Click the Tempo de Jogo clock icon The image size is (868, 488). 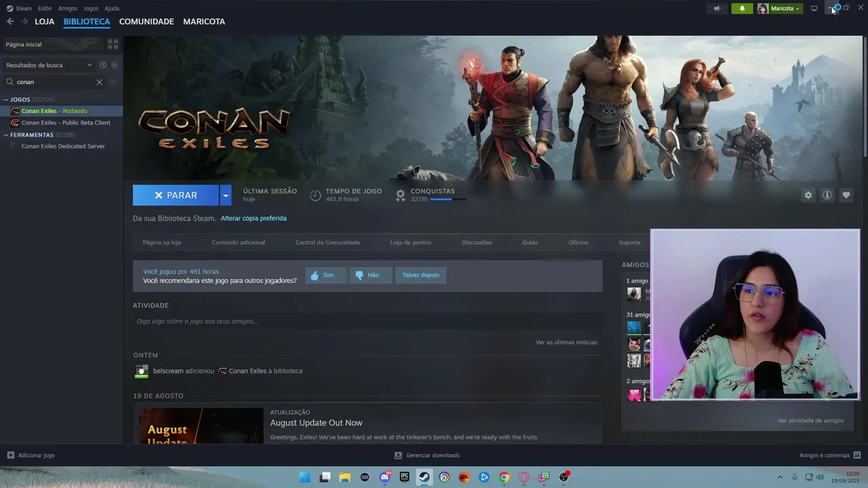[x=315, y=195]
